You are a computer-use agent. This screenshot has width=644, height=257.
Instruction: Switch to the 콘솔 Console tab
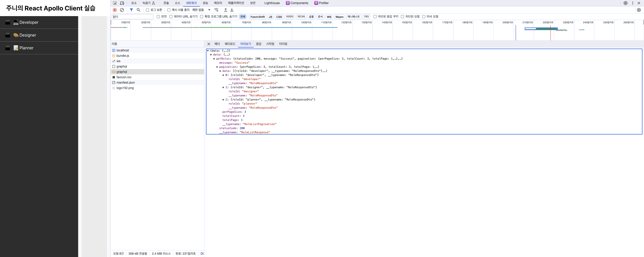click(166, 3)
